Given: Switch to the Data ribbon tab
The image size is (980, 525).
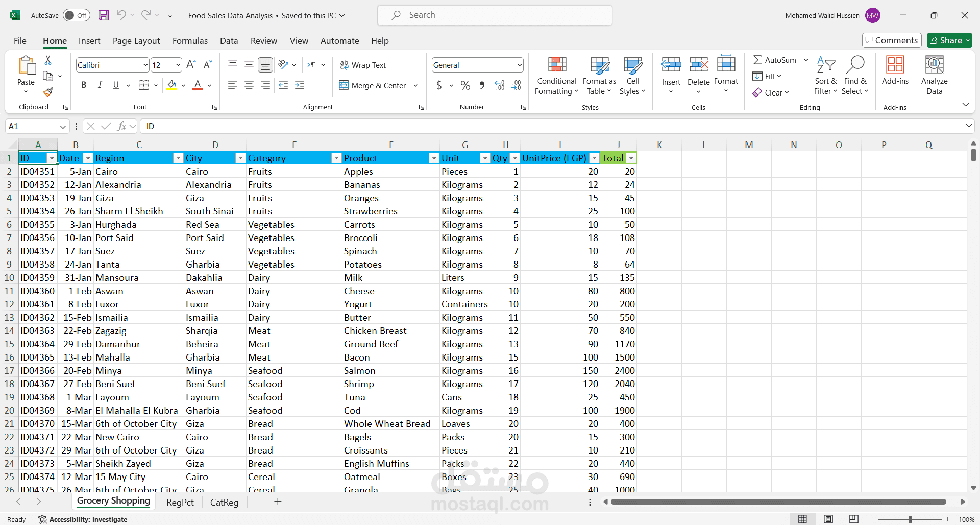Looking at the screenshot, I should 229,41.
